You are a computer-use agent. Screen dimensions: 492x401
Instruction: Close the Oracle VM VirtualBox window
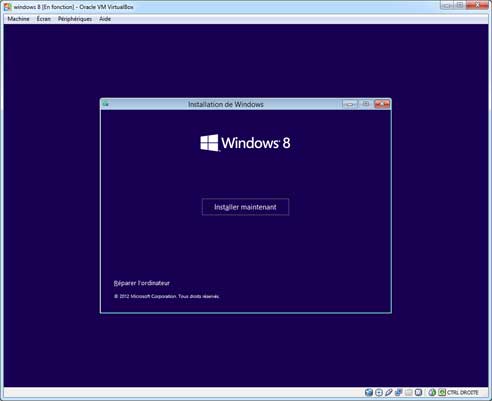(477, 5)
